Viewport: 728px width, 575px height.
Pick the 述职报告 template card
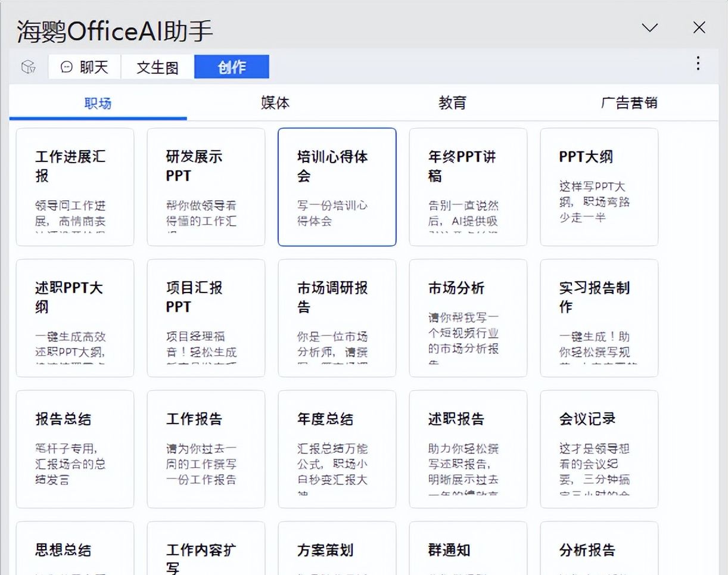point(468,449)
